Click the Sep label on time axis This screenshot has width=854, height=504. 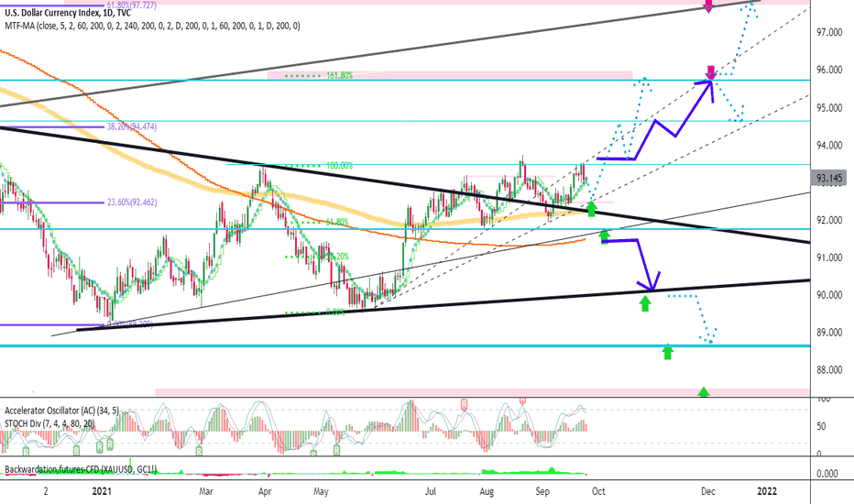(542, 491)
